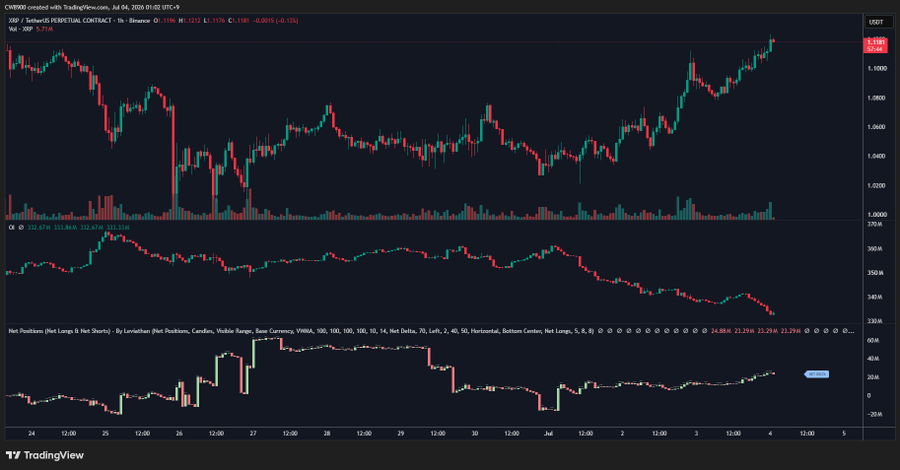
Task: Click the OI indicator legend label
Action: pyautogui.click(x=11, y=228)
